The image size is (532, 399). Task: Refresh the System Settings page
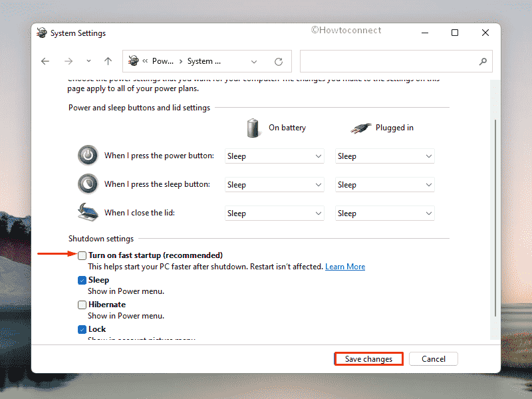pos(279,61)
